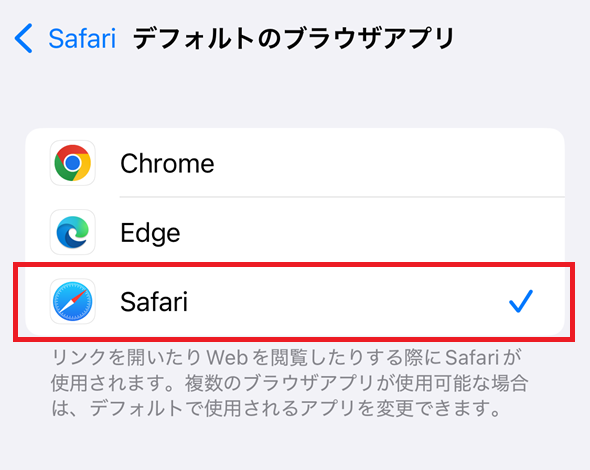Click the blank header area above list
The image size is (590, 470).
point(295,94)
